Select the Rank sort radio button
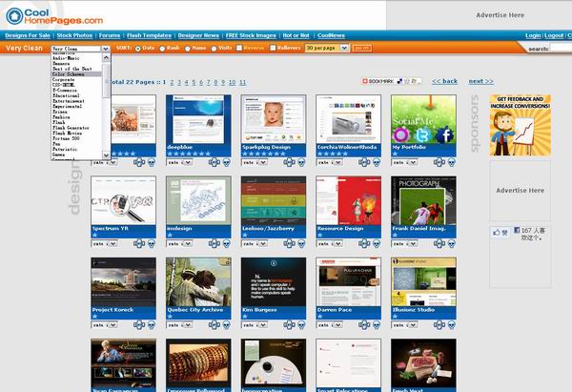 tap(162, 49)
